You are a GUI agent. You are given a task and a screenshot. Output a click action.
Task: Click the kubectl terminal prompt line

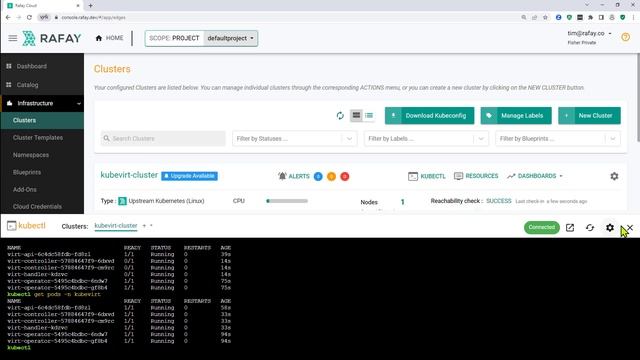19,348
